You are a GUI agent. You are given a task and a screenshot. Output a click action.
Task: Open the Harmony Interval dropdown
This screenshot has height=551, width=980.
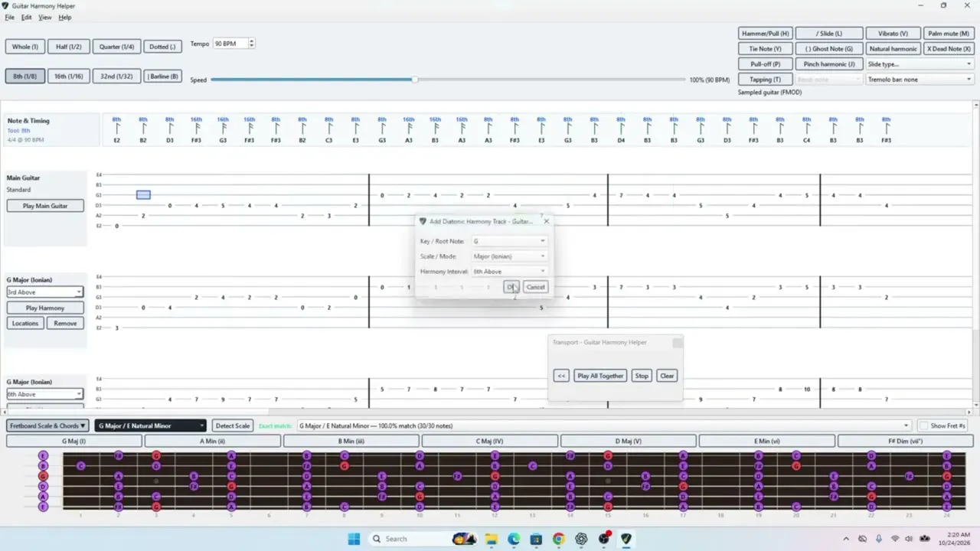509,272
